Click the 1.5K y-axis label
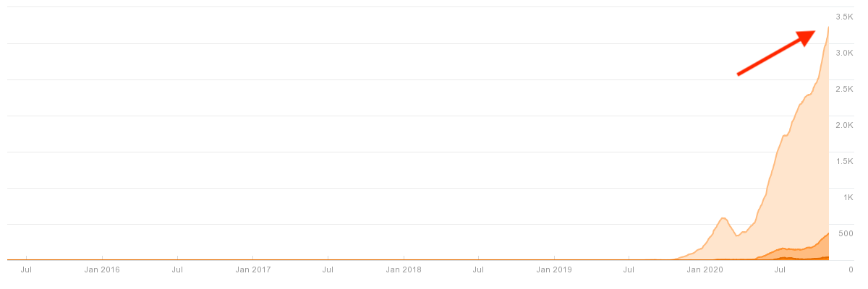The height and width of the screenshot is (289, 868). pyautogui.click(x=844, y=161)
